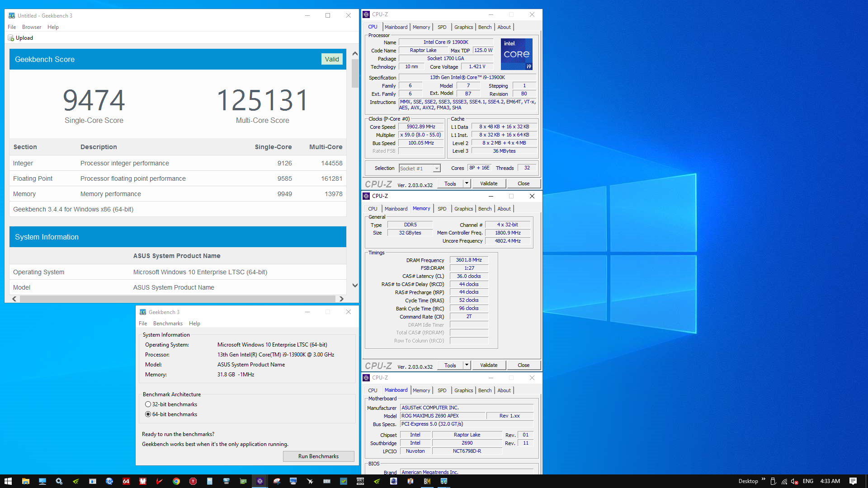This screenshot has height=488, width=868.
Task: Switch to CPU tab in bottom CPU-Z window
Action: point(373,390)
